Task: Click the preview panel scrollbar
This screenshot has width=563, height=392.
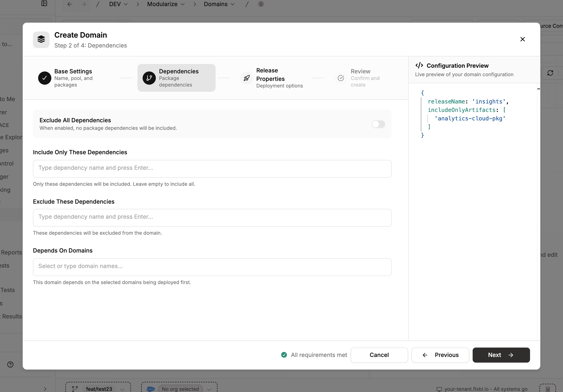Action: tap(539, 212)
